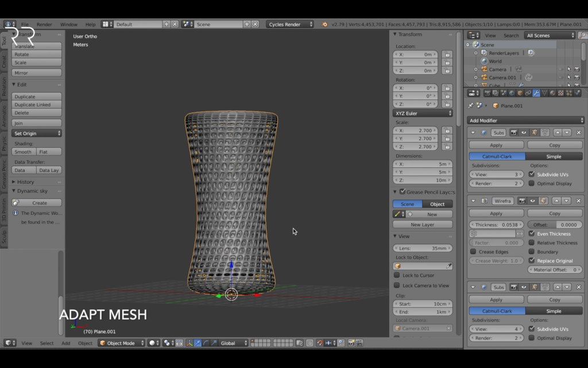Screen dimensions: 588x368
Task: Open the All Scenes outliner filter dropdown
Action: click(550, 35)
